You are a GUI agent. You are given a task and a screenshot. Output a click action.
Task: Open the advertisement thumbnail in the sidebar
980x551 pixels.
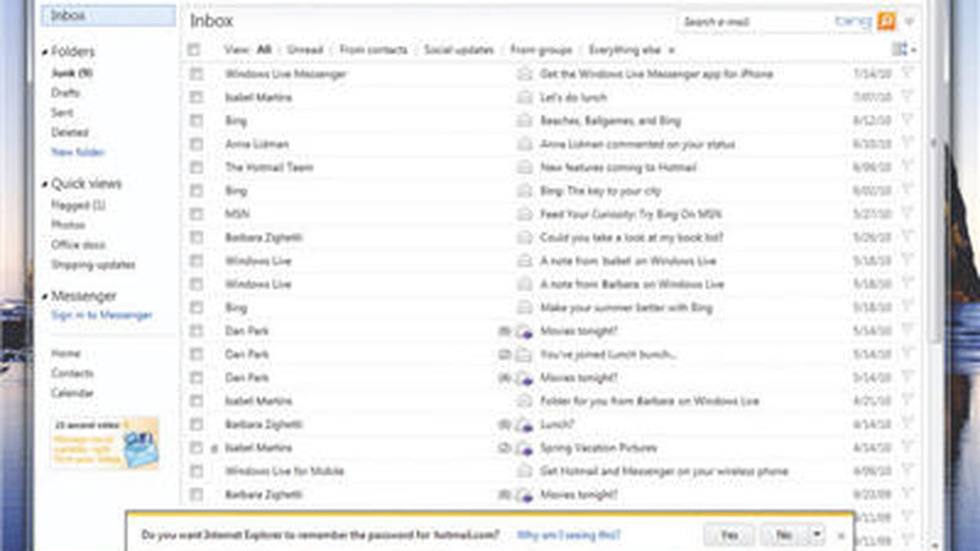point(105,443)
